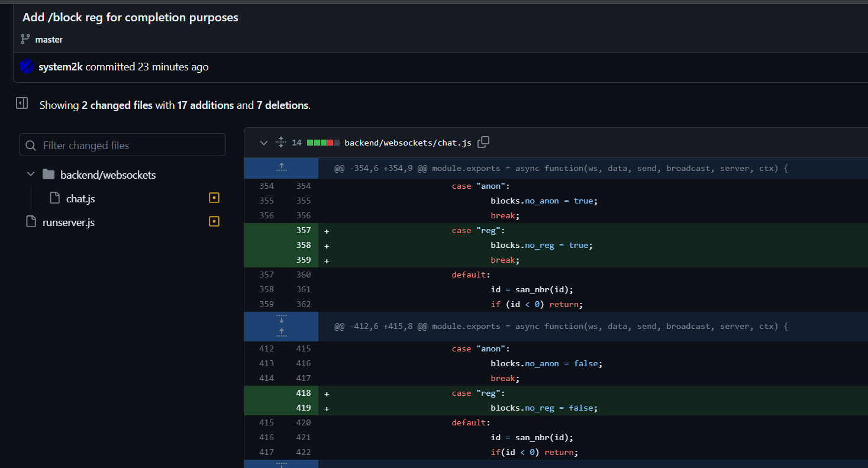Click the green-red diffstat squares
This screenshot has width=868, height=468.
[323, 143]
